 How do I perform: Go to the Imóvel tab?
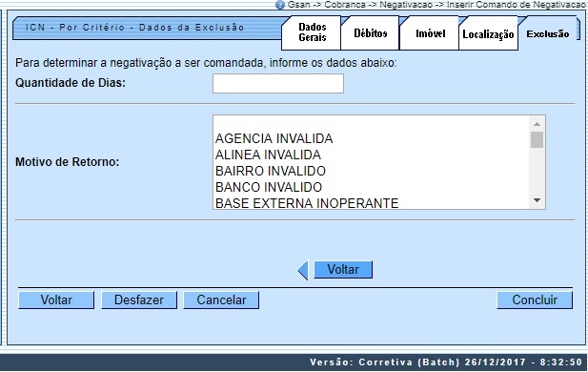pyautogui.click(x=430, y=33)
